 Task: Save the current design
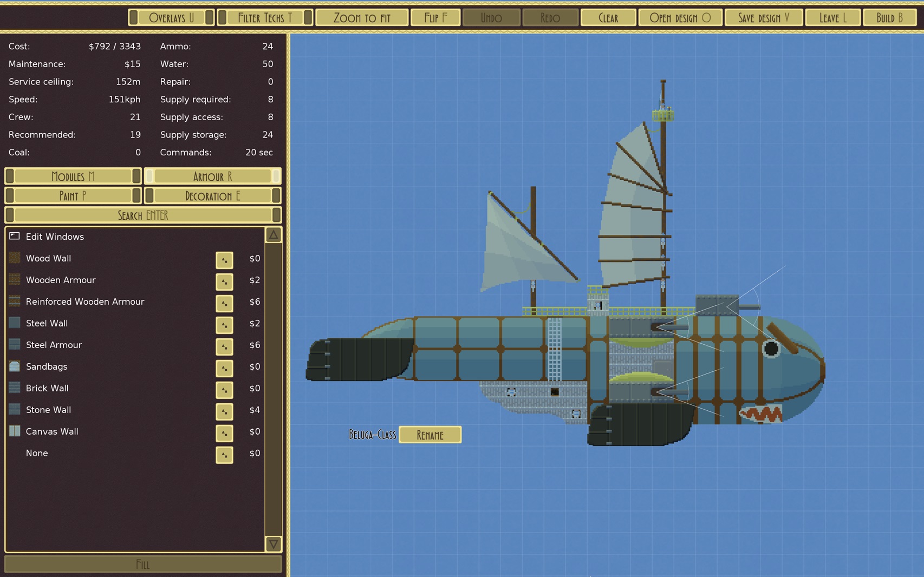764,18
